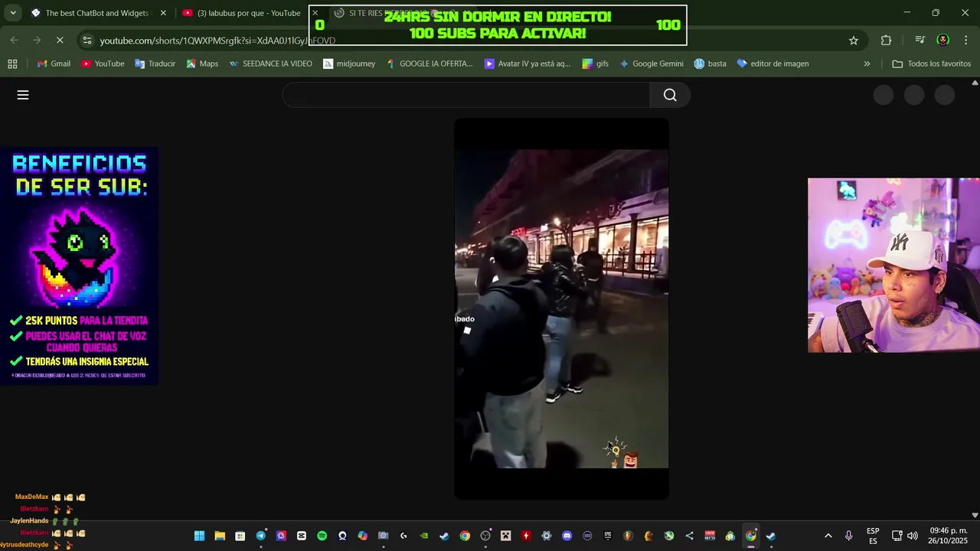Open the 09:46 p. m. clock and date
This screenshot has width=980, height=551.
coord(948,536)
